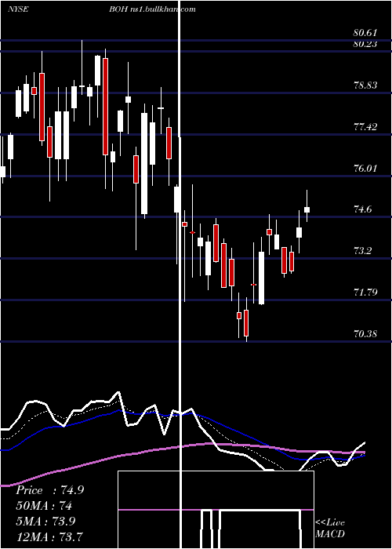Select the 80.23 price level label
392x549 pixels.
point(365,44)
